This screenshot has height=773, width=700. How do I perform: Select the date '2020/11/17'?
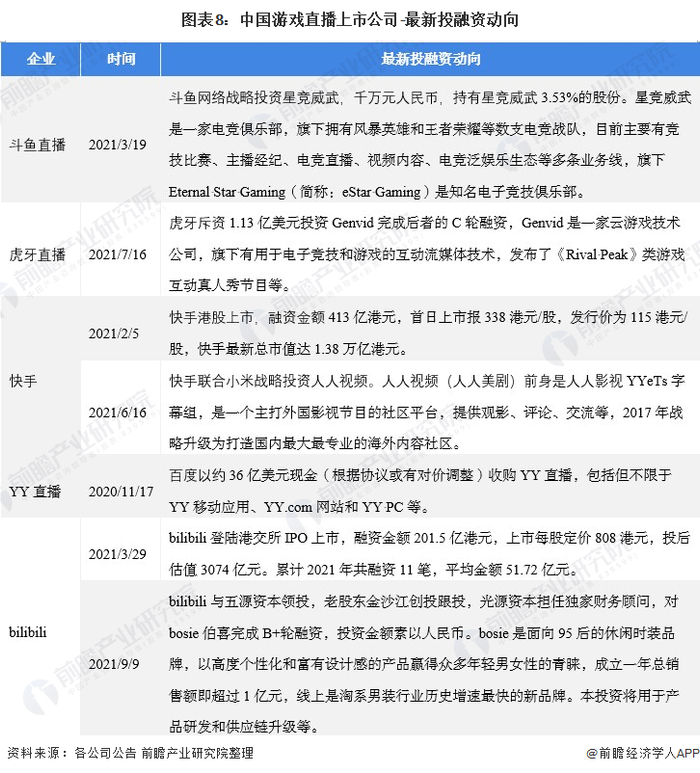121,492
